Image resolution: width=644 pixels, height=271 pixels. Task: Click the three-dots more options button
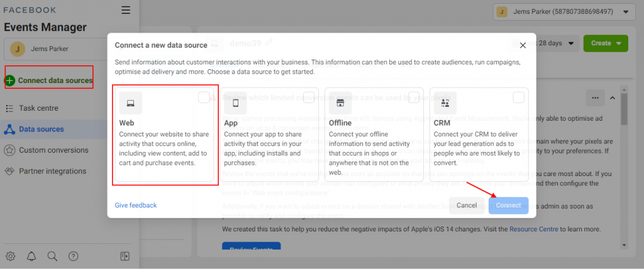click(595, 97)
